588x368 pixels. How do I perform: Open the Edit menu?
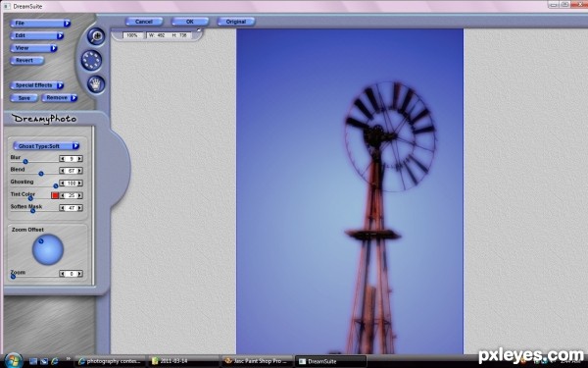[37, 35]
